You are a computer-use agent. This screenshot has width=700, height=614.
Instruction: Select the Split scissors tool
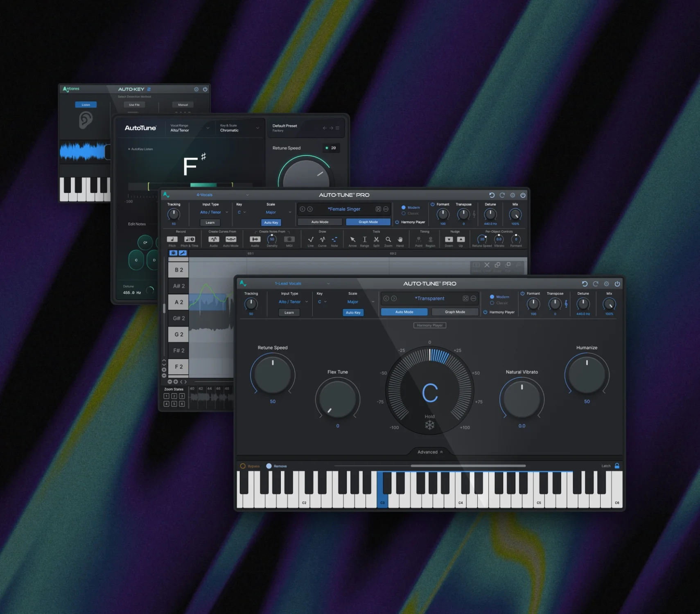(376, 239)
